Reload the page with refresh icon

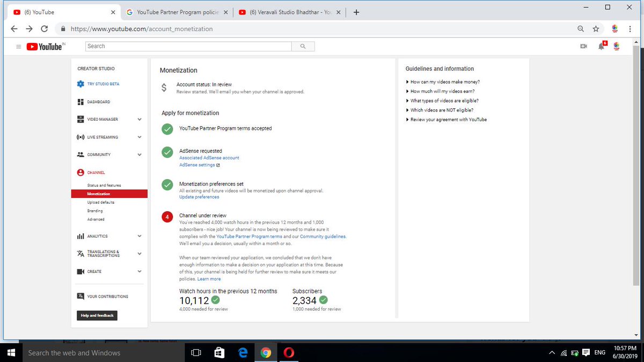[45, 28]
